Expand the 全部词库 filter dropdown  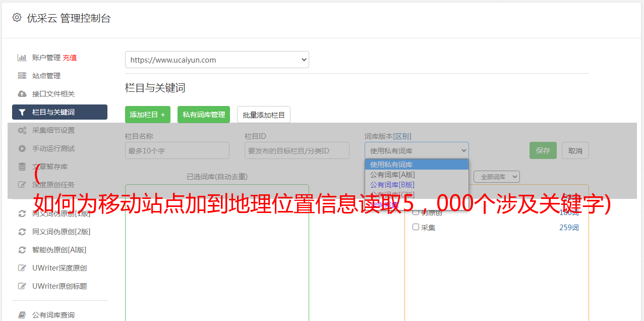496,177
